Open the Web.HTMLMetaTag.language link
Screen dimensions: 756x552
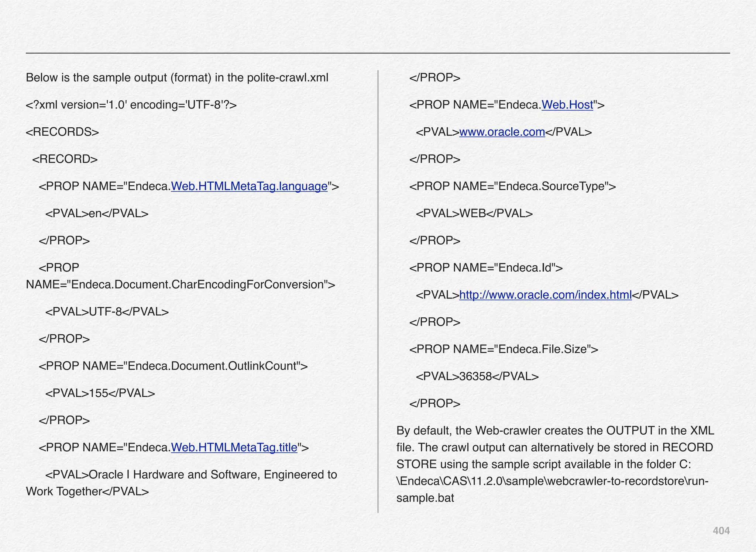[249, 186]
